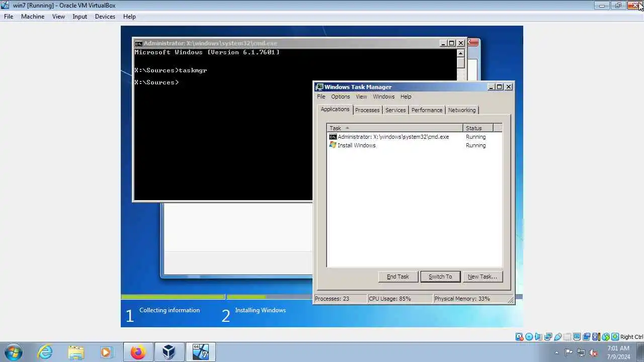Sort by the Status column header

click(x=478, y=128)
